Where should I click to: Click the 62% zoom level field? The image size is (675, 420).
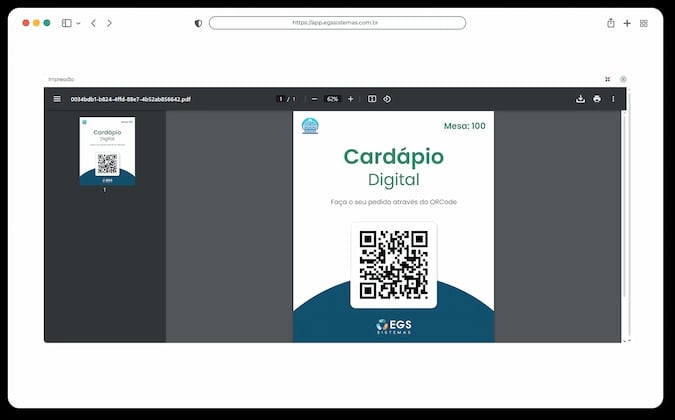click(333, 99)
